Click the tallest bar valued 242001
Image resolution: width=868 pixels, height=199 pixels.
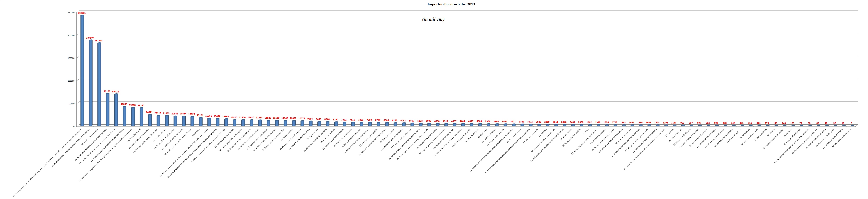coord(82,70)
